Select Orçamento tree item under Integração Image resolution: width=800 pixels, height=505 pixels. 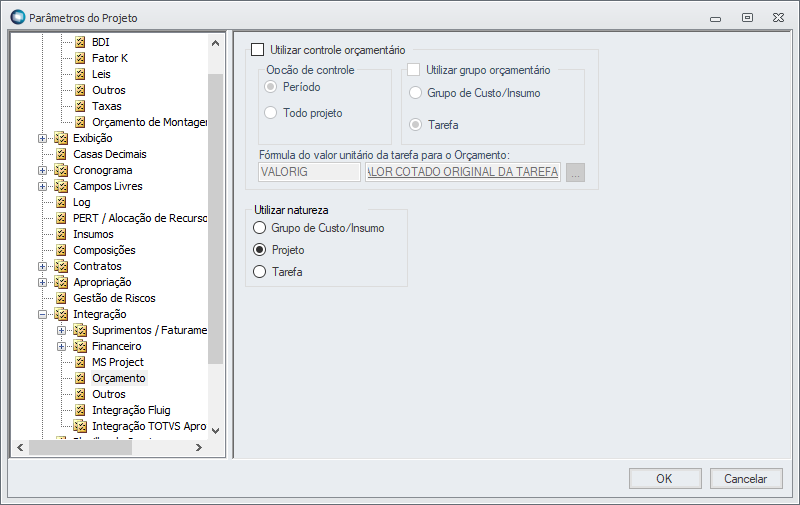[x=118, y=378]
